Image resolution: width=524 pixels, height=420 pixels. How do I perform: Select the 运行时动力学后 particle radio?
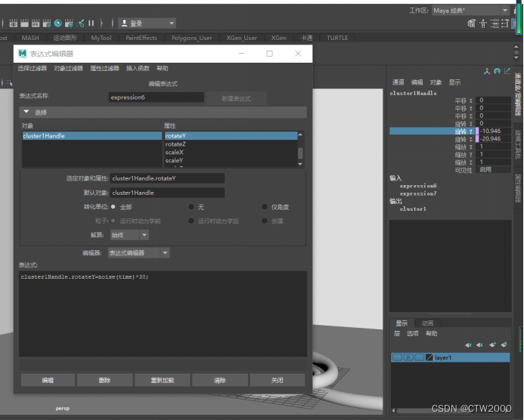tap(191, 221)
